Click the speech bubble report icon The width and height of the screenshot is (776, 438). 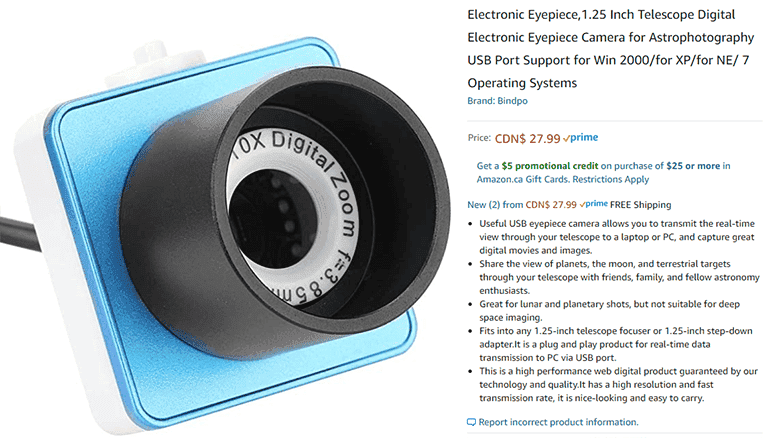tap(471, 422)
